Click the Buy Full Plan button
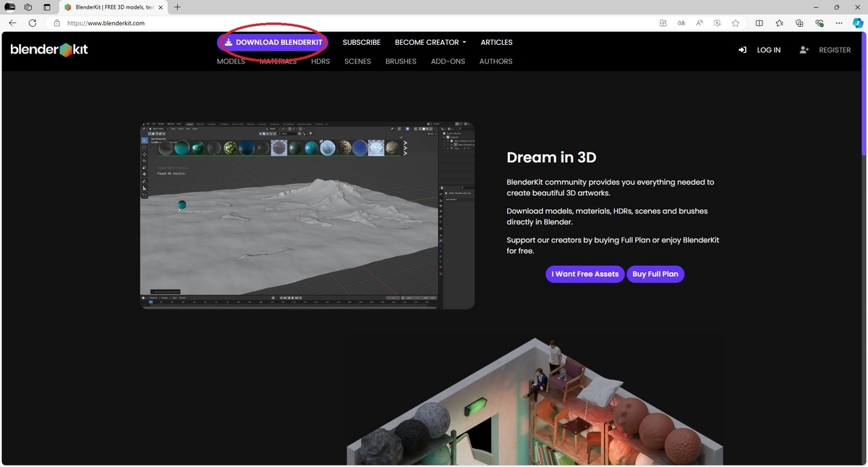The image size is (868, 467). coord(655,274)
